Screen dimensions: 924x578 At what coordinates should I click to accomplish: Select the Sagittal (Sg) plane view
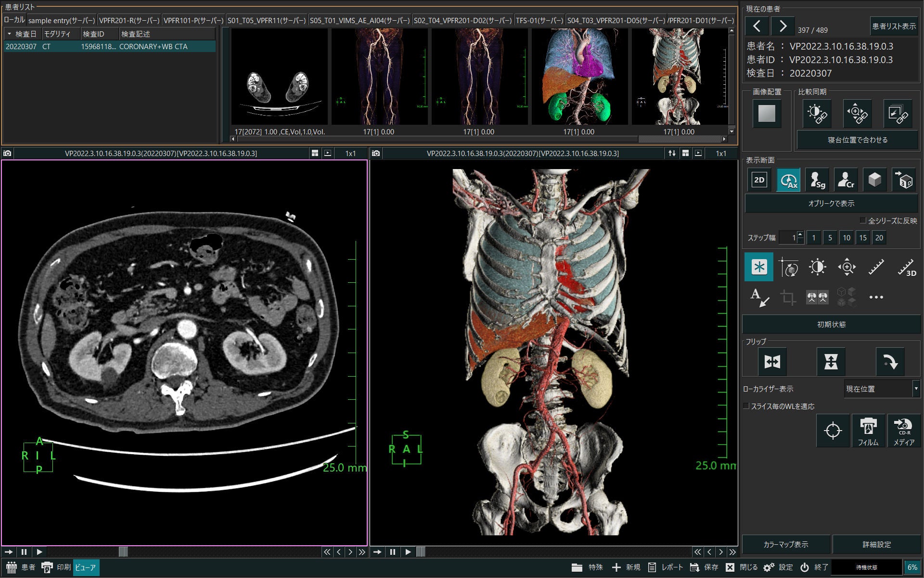pyautogui.click(x=817, y=180)
